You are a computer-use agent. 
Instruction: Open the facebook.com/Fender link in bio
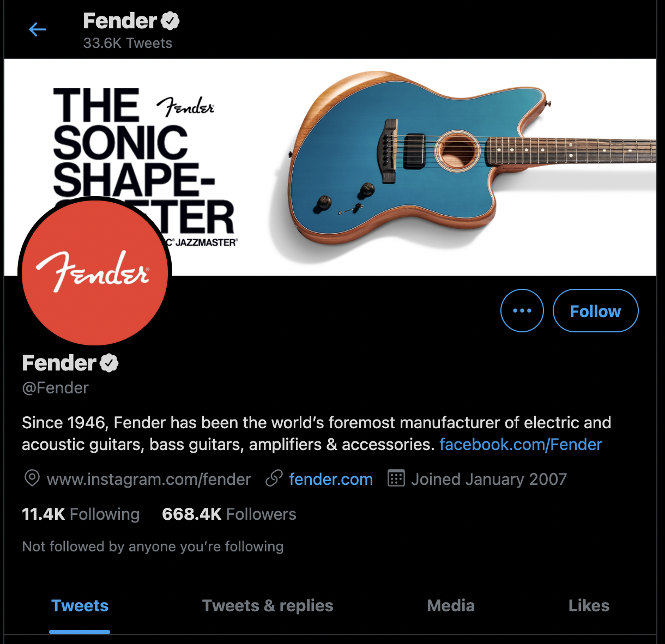pyautogui.click(x=521, y=445)
